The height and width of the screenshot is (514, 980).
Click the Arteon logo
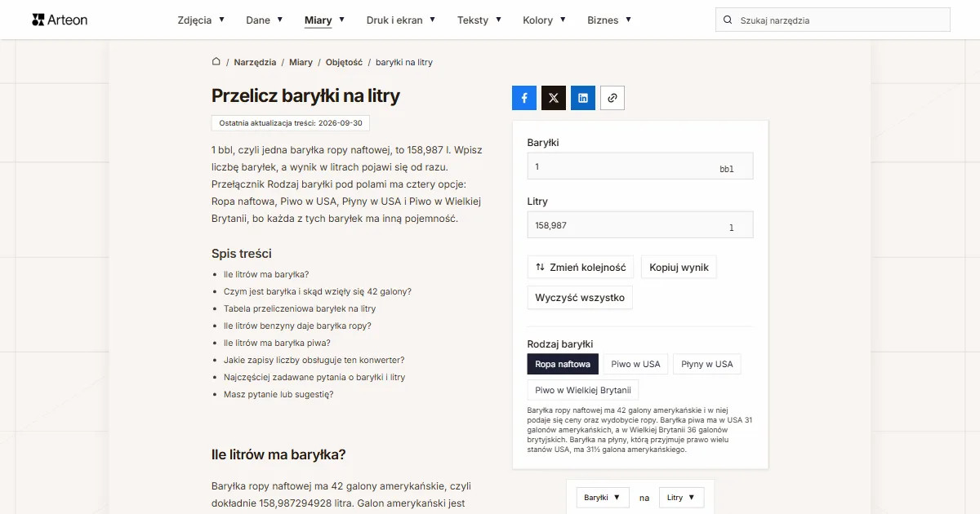(60, 20)
